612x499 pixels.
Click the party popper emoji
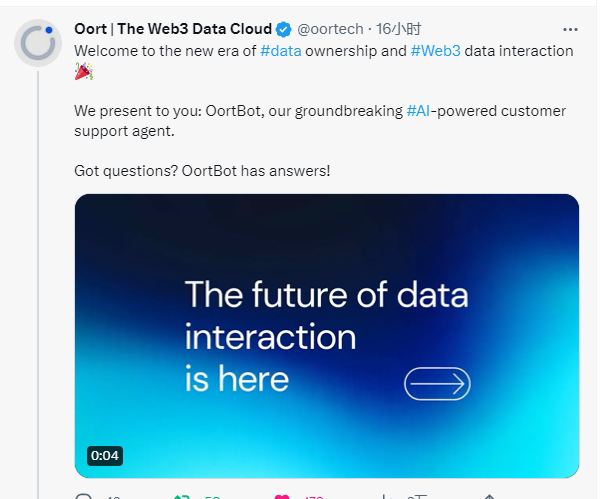pyautogui.click(x=84, y=71)
